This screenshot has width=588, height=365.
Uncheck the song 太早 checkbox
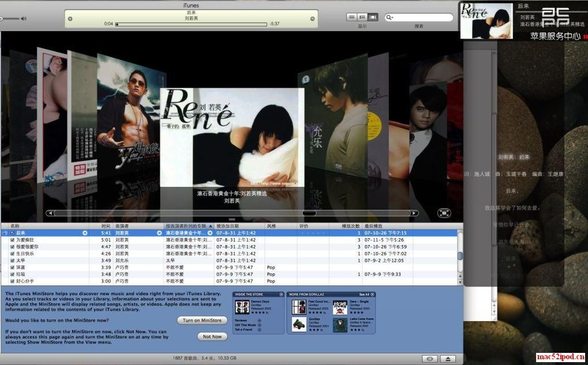[x=12, y=260]
